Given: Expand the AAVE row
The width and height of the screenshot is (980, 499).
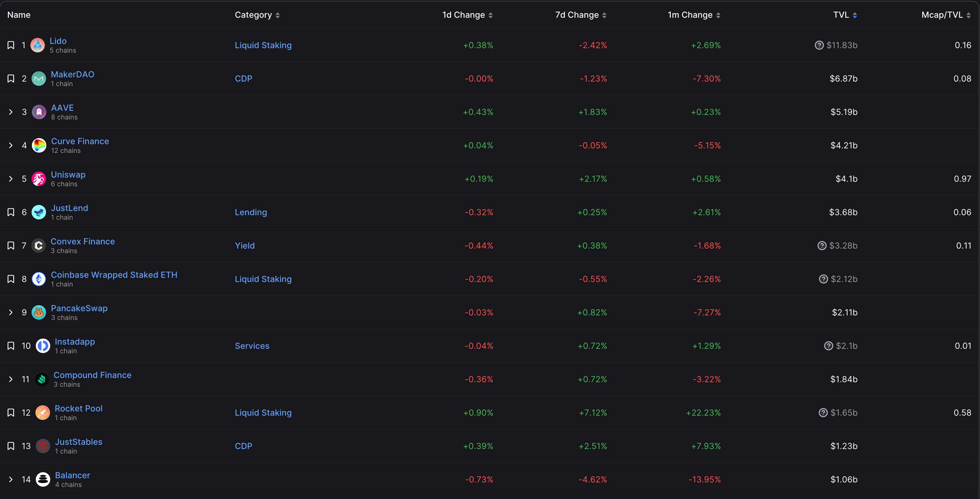Looking at the screenshot, I should coord(11,112).
